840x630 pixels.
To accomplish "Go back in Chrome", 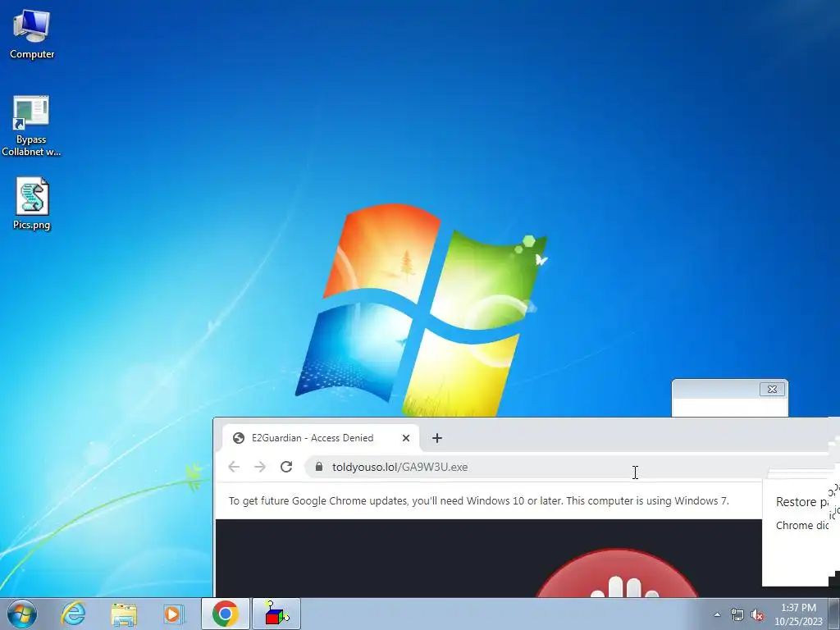I will click(234, 467).
